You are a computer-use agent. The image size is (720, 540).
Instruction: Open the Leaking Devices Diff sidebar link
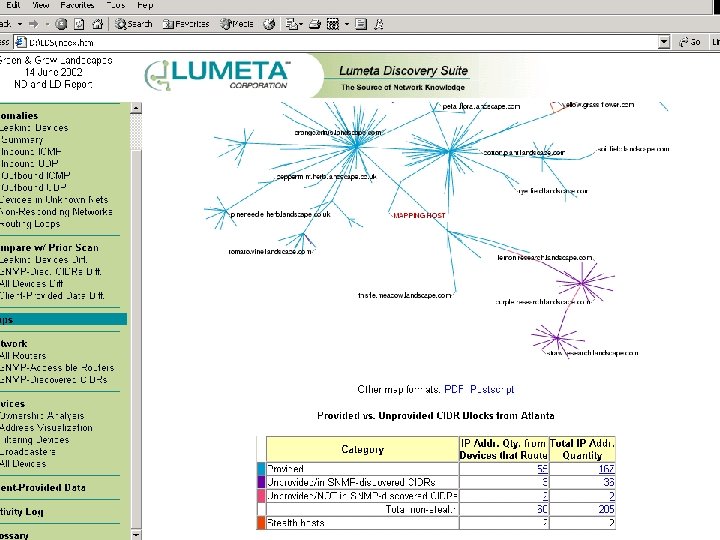coord(44,259)
